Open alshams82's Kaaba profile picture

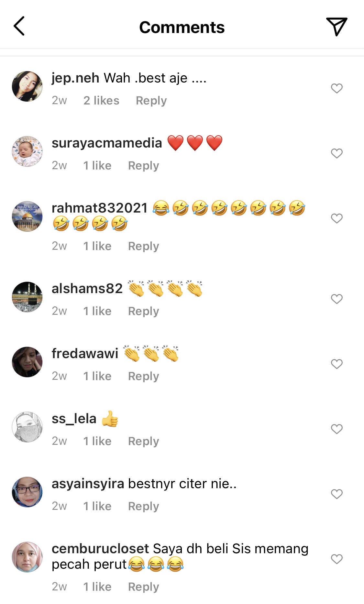pos(27,297)
